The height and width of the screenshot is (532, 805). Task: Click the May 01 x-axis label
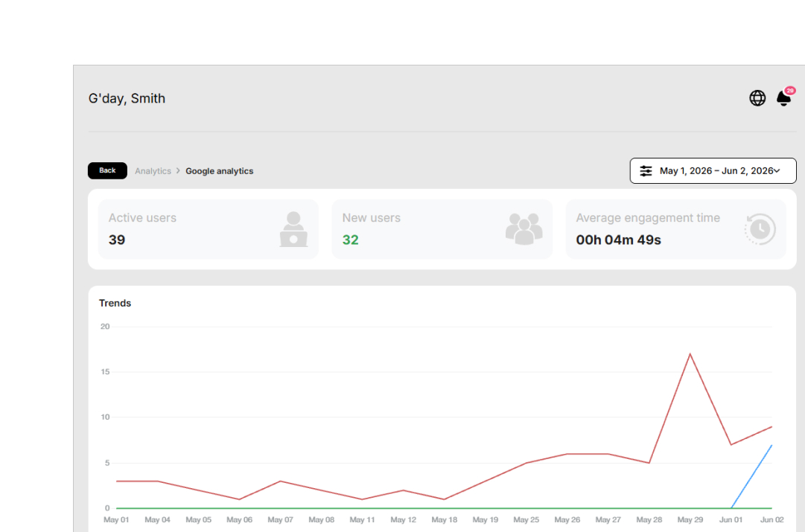(x=116, y=519)
